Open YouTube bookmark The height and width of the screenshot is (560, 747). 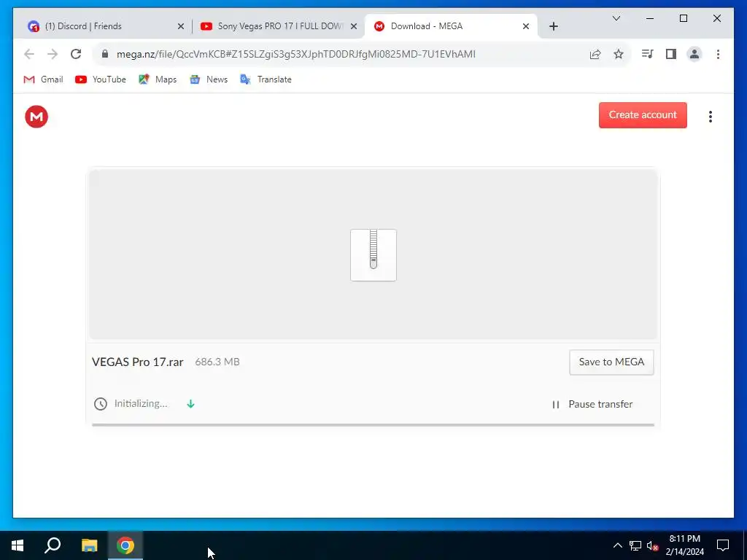click(101, 79)
